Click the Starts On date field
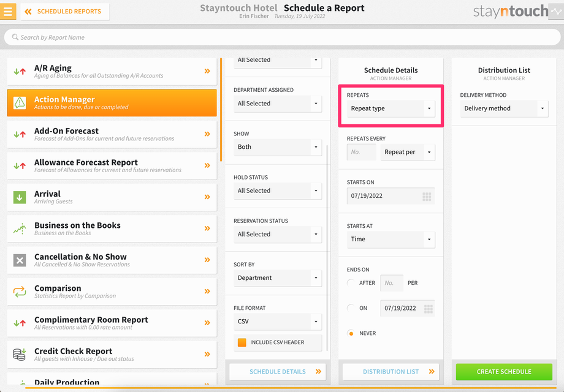564x392 pixels. (x=391, y=196)
